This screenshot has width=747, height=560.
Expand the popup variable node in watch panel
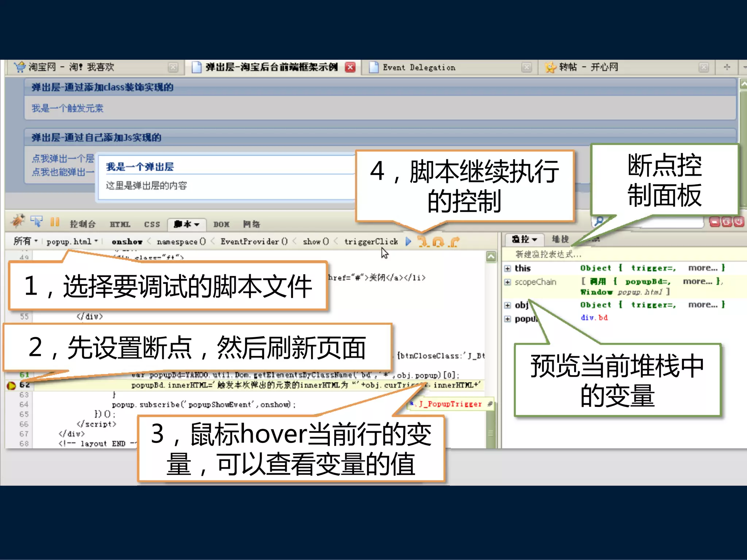[507, 319]
